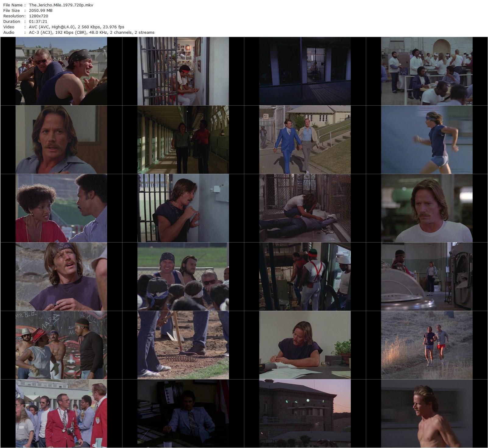Open thumbnail of shirtless runner
The height and width of the screenshot is (448, 488).
[x=427, y=414]
